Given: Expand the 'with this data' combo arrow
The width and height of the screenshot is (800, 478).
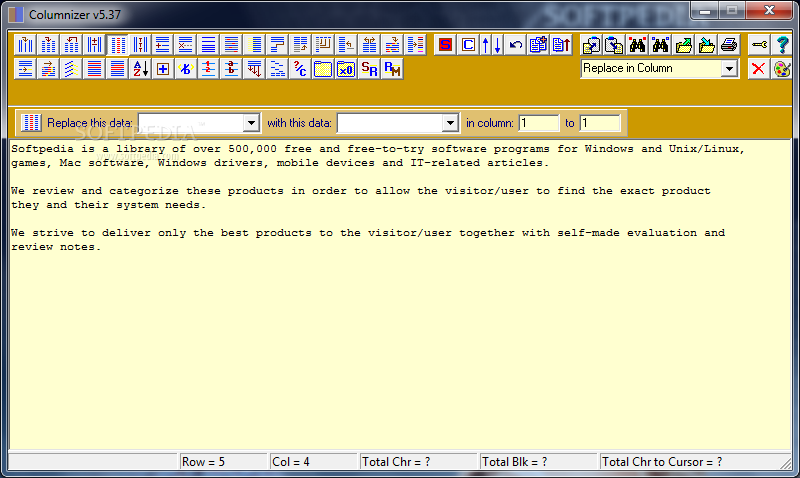Looking at the screenshot, I should (450, 123).
